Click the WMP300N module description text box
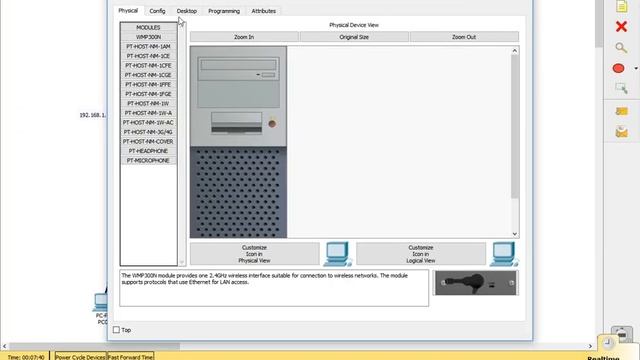 coord(274,288)
